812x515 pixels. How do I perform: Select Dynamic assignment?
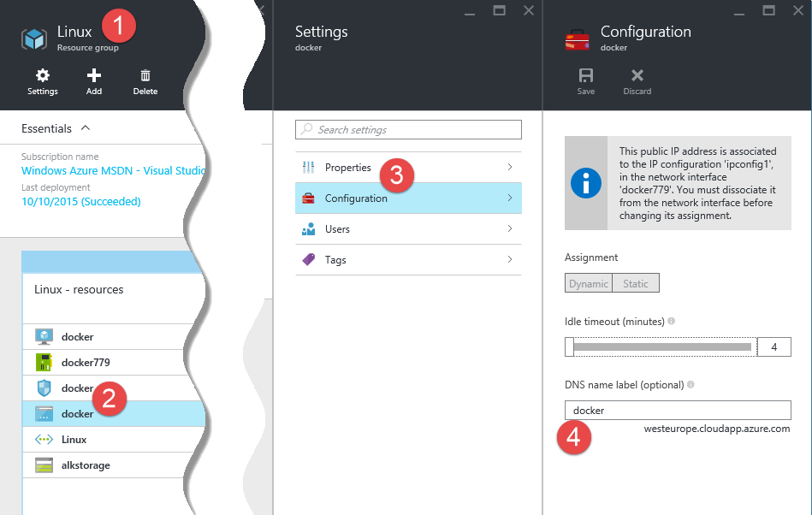[x=589, y=283]
